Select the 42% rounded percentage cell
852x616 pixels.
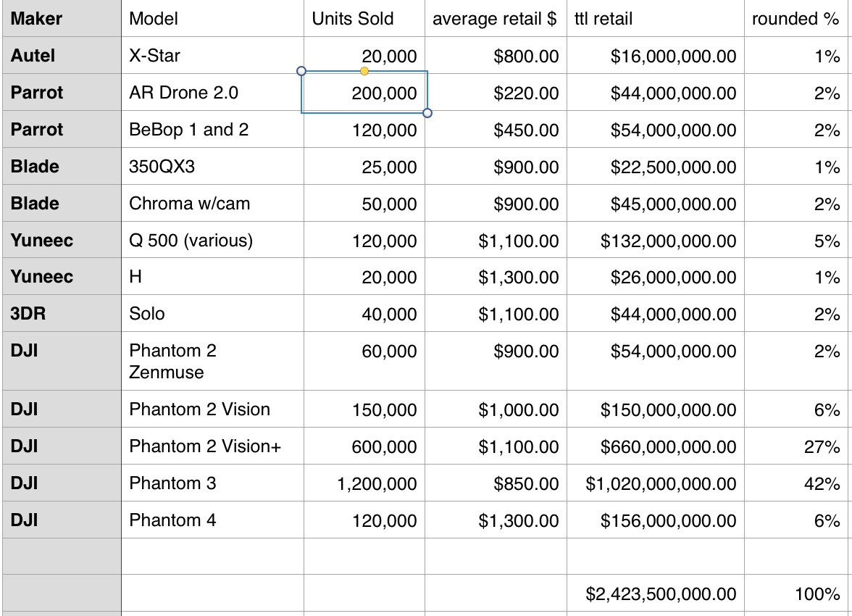[798, 483]
